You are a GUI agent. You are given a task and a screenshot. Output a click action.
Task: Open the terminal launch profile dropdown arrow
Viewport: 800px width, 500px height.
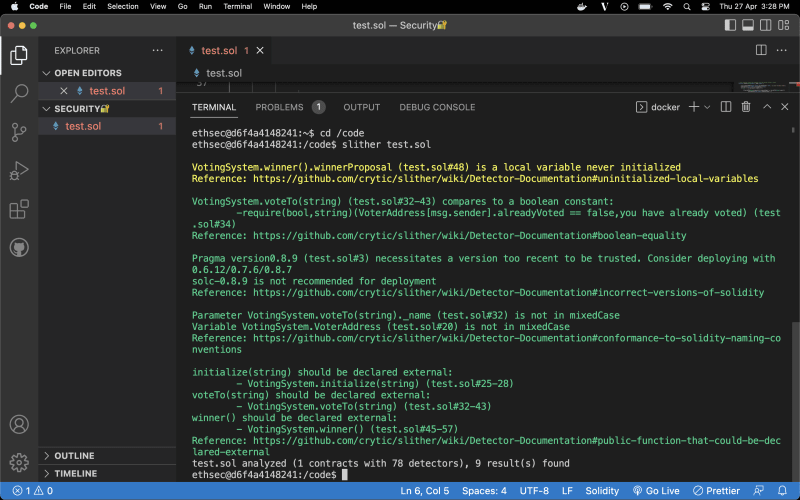707,107
